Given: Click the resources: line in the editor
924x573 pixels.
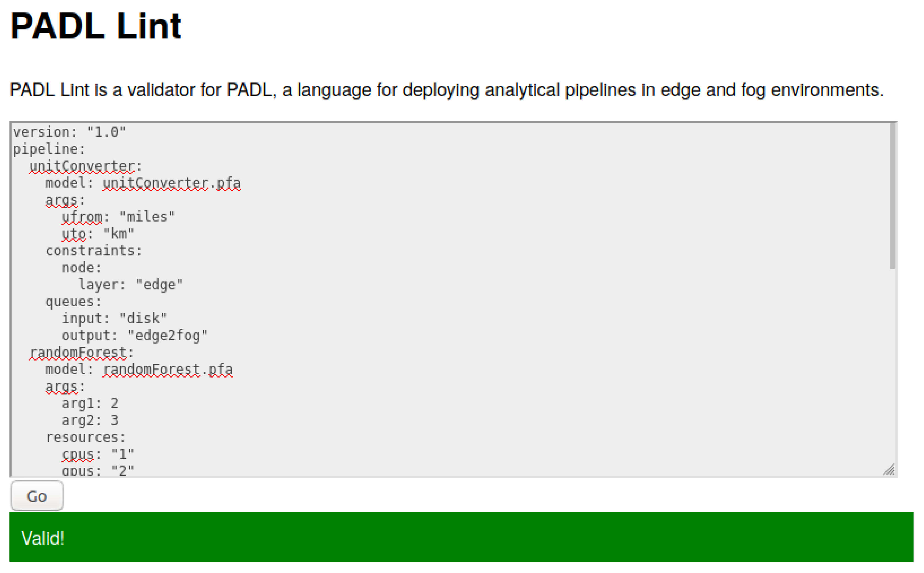Looking at the screenshot, I should point(85,437).
